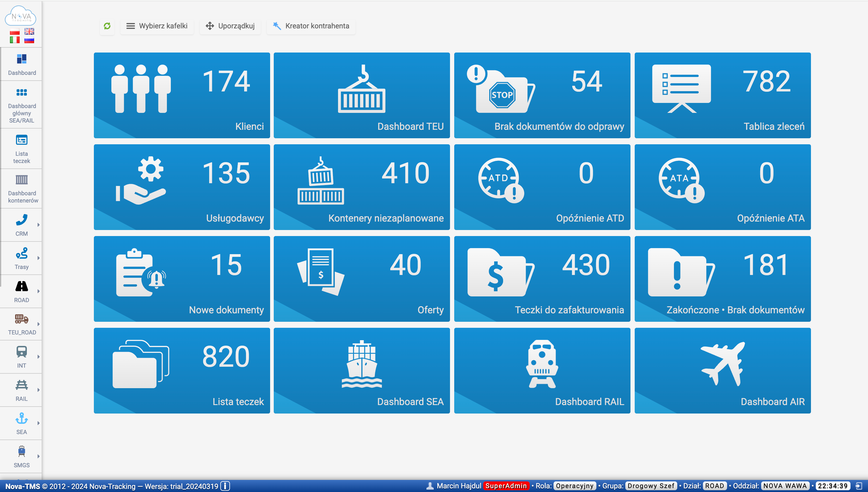Click the logout icon in status bar

point(859,486)
